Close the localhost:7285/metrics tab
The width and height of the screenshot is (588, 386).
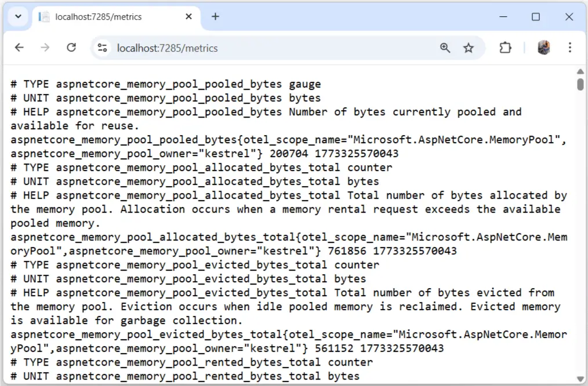click(x=188, y=17)
